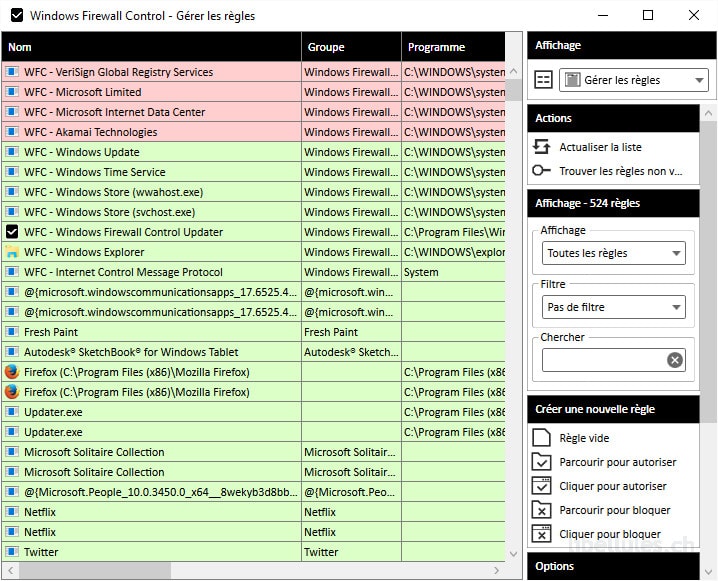Viewport: 718px width, 581px height.
Task: Select WFC - Windows Store (svchost.exe) row
Action: [x=254, y=212]
